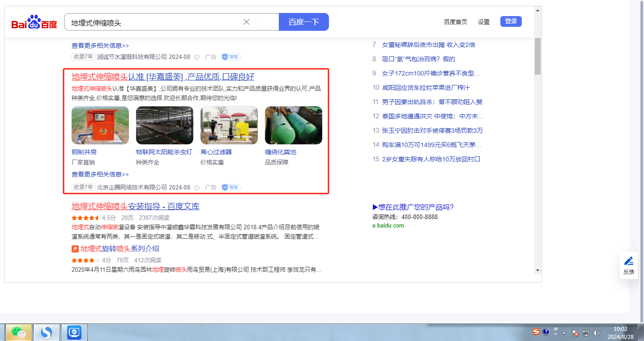Screen dimensions: 644x341
Task: Click the 保障 shield badge in the 润诚节水灌溉 row
Action: [231, 57]
